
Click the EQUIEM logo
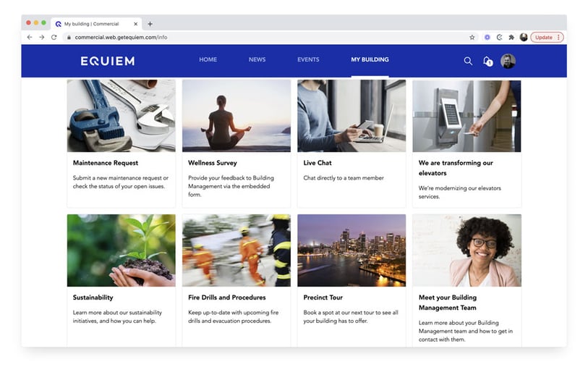[107, 61]
